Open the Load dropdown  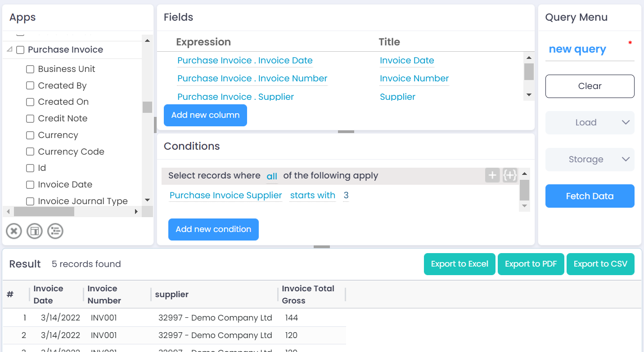coord(590,122)
